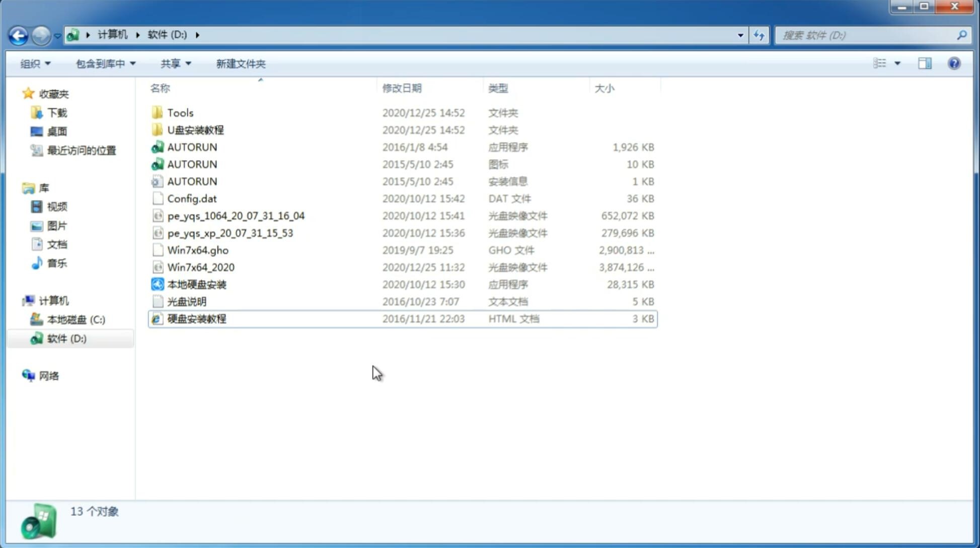The width and height of the screenshot is (980, 548).
Task: Click the 包含到库中 dropdown menu
Action: point(105,63)
